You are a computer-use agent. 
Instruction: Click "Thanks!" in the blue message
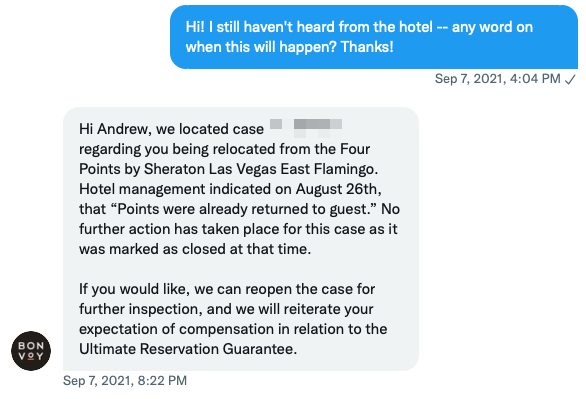(367, 47)
